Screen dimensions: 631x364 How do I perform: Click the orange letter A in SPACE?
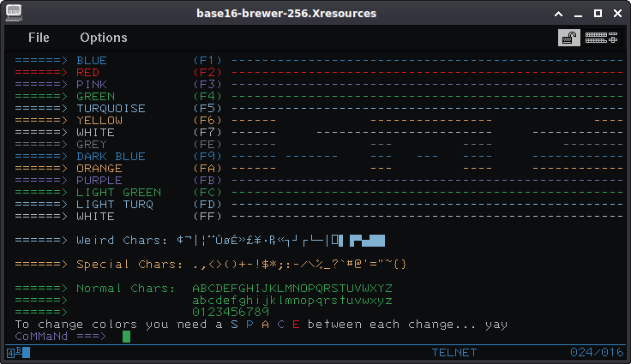265,325
